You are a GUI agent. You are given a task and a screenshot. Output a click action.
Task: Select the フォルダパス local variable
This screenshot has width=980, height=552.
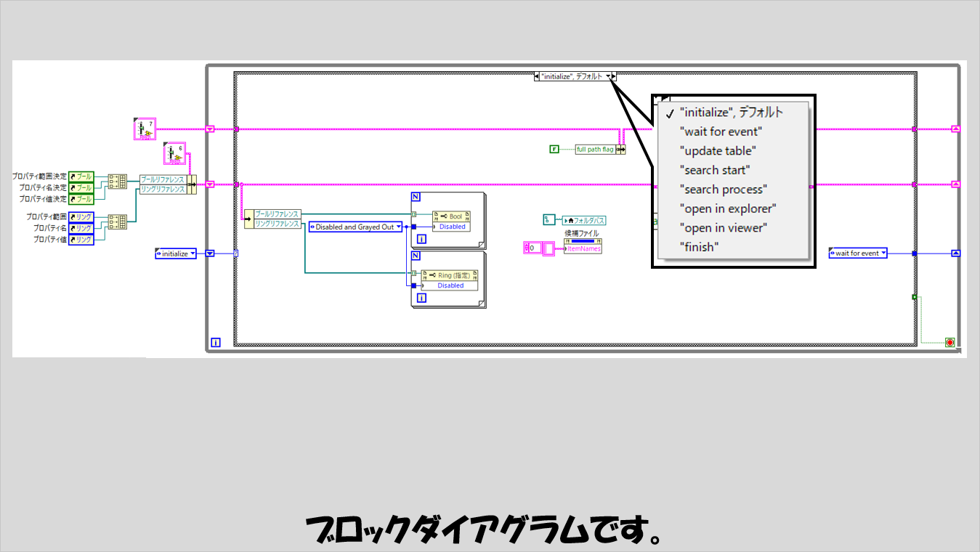click(x=585, y=220)
